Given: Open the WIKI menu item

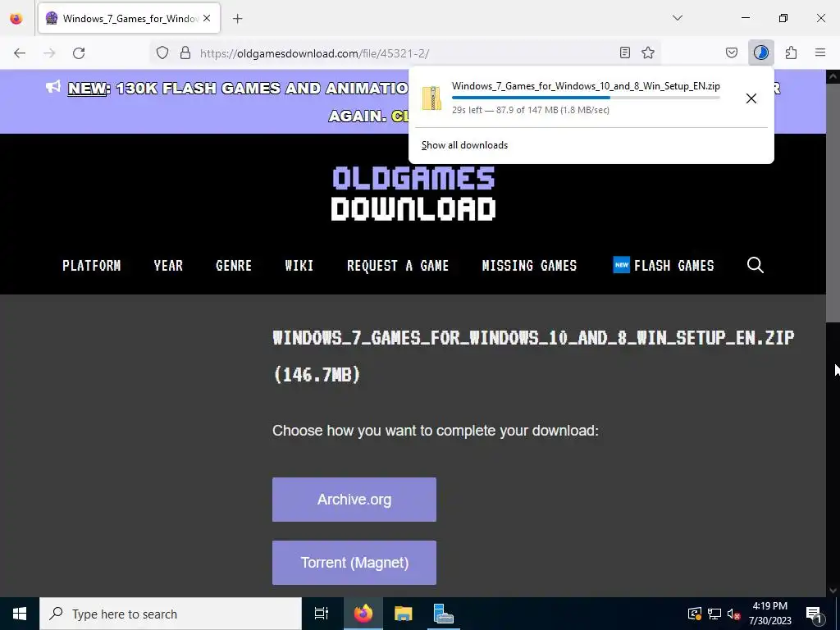Looking at the screenshot, I should click(299, 266).
